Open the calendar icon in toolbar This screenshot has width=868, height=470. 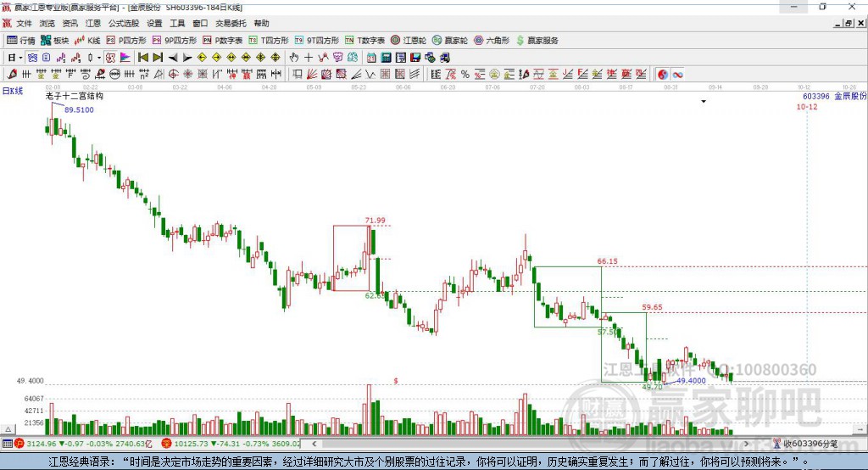click(x=371, y=58)
